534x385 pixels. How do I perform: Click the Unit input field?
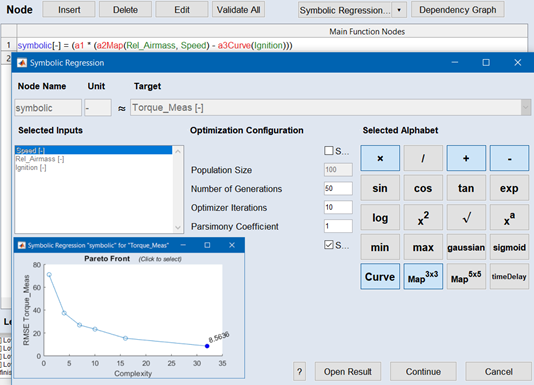[98, 108]
